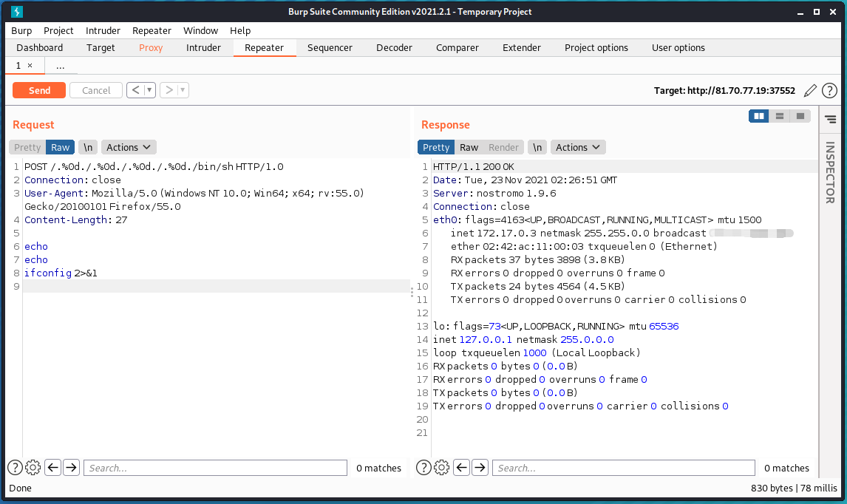This screenshot has height=504, width=847.
Task: Toggle response Render view
Action: tap(503, 148)
